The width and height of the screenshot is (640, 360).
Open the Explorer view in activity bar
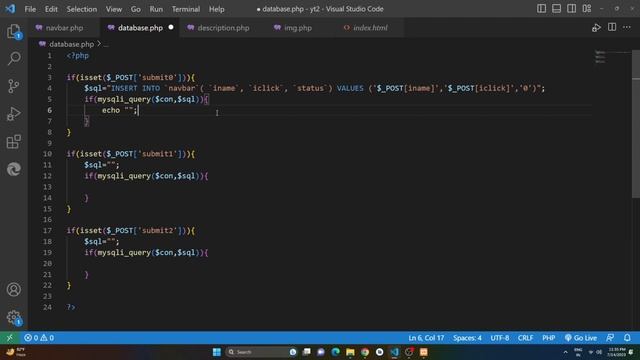point(13,31)
